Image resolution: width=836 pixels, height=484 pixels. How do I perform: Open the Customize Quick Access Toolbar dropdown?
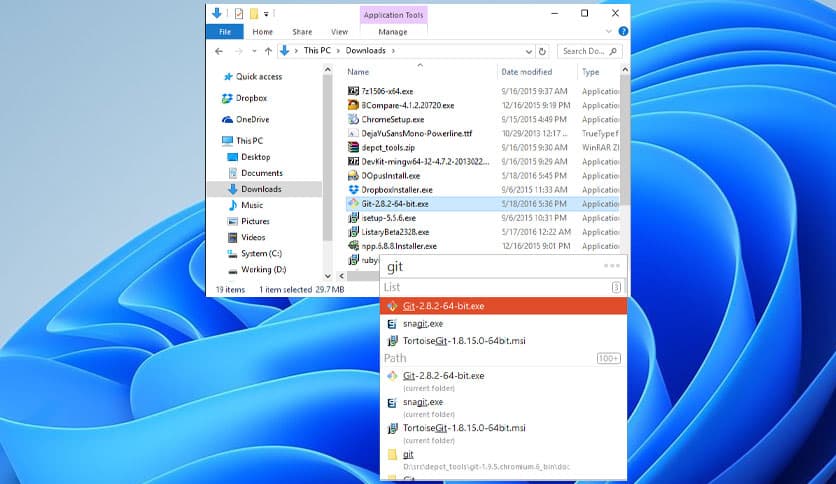[266, 14]
